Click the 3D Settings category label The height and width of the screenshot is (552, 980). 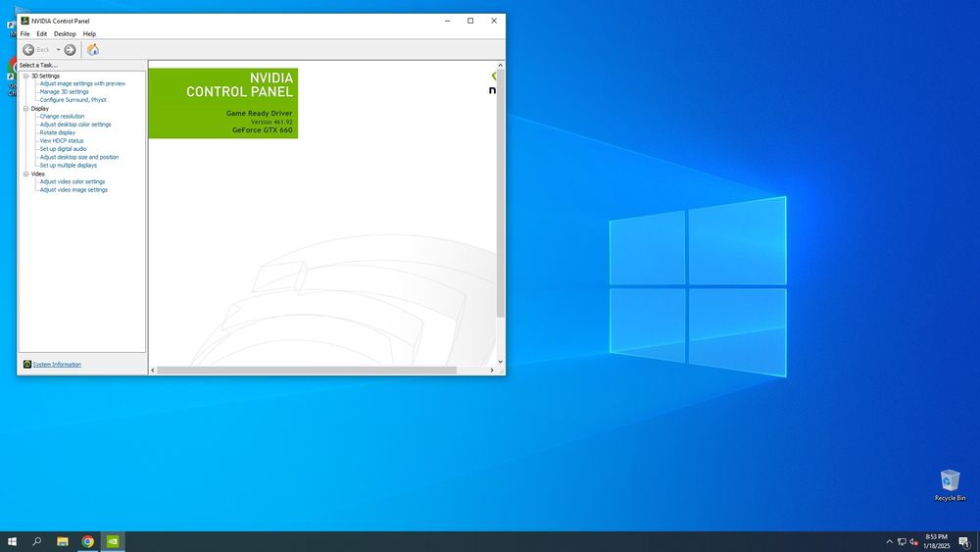pyautogui.click(x=46, y=75)
